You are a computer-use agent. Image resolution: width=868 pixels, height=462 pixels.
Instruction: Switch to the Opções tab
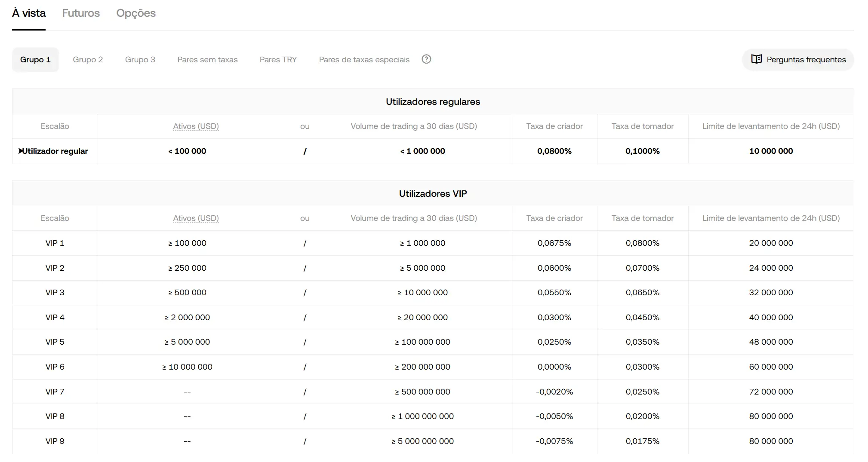pos(136,13)
